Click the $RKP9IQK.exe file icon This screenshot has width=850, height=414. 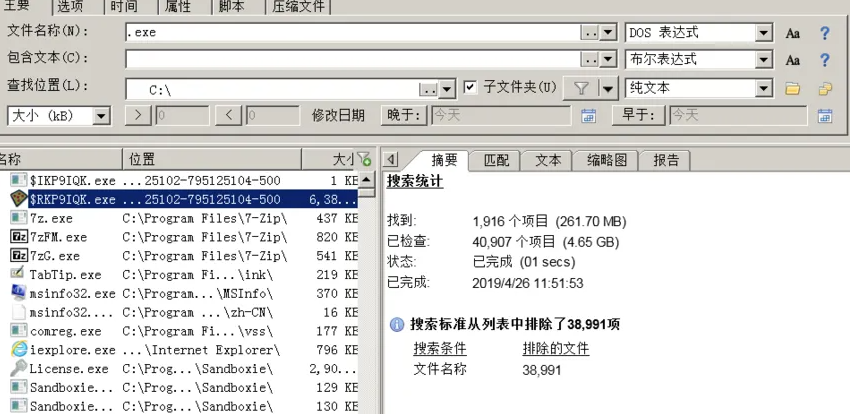pyautogui.click(x=19, y=199)
